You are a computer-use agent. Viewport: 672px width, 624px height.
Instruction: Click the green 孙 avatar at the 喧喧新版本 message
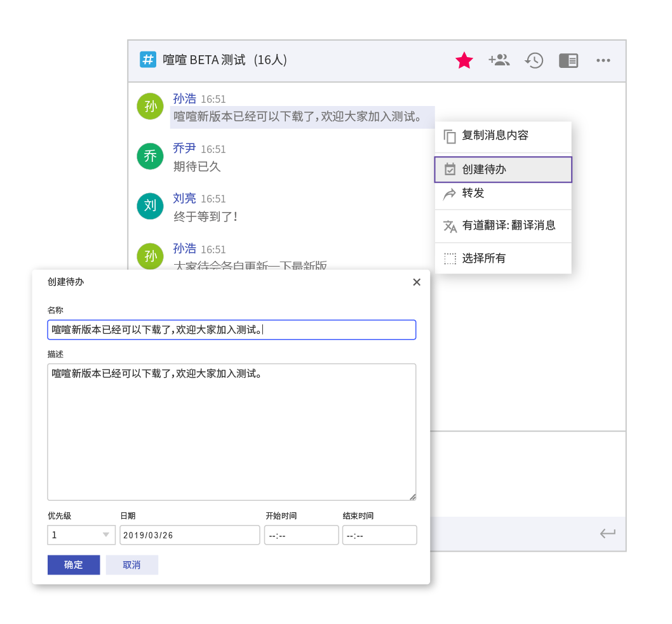click(x=150, y=106)
